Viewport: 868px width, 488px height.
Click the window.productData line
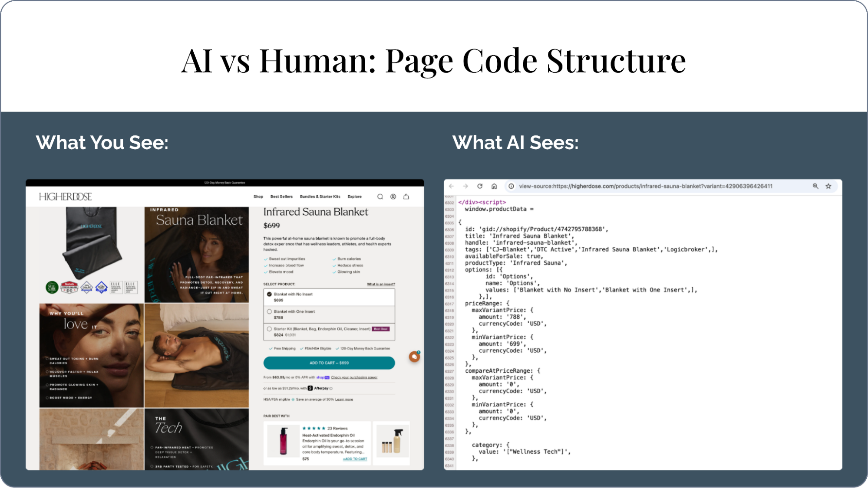(499, 209)
